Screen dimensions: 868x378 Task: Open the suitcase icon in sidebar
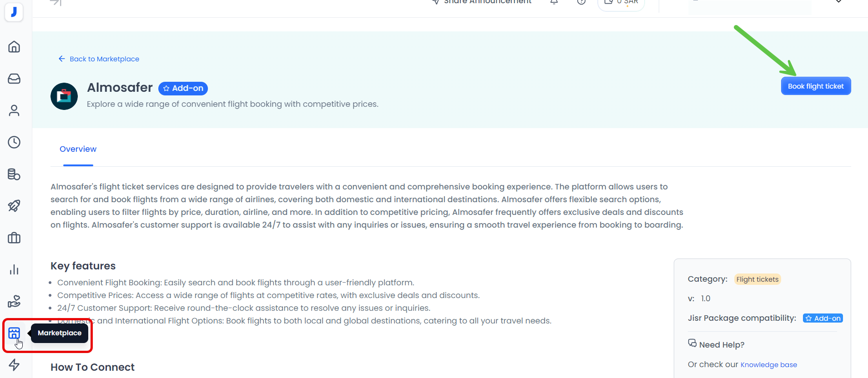click(x=14, y=238)
